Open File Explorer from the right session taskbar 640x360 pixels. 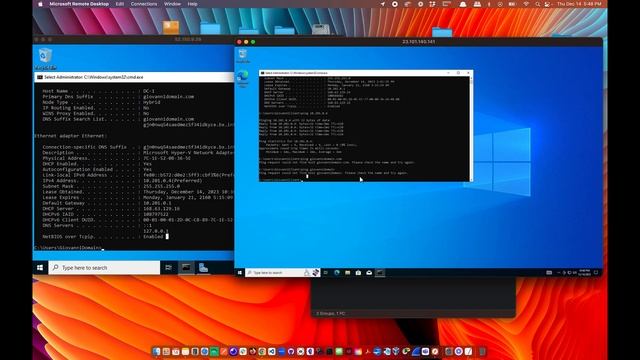348,273
